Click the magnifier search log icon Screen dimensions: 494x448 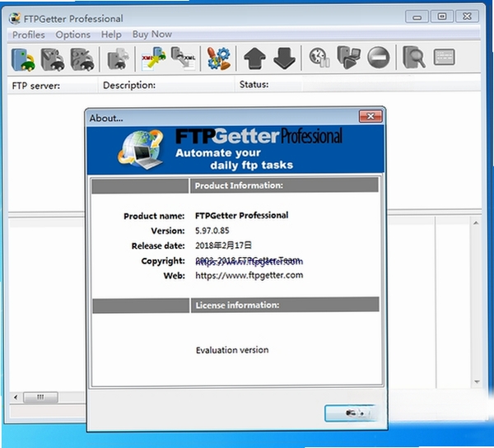(414, 58)
